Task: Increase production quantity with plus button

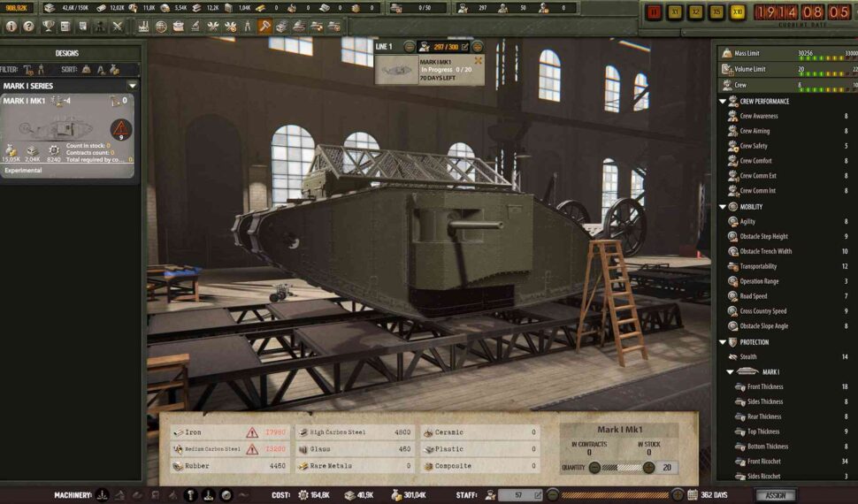Action: pyautogui.click(x=648, y=467)
